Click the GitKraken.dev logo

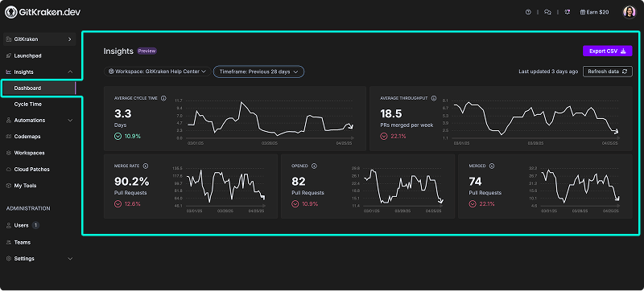click(x=43, y=12)
